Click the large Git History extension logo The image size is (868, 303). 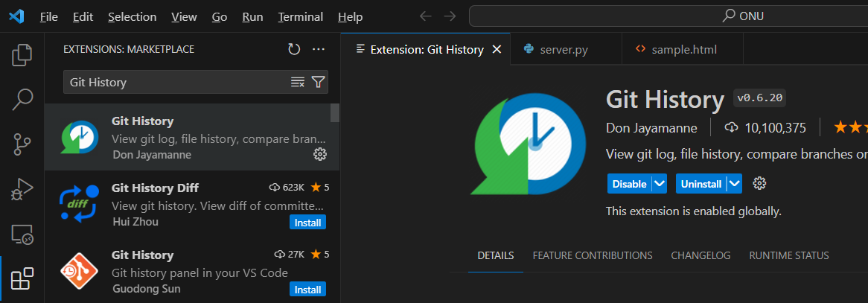click(527, 144)
